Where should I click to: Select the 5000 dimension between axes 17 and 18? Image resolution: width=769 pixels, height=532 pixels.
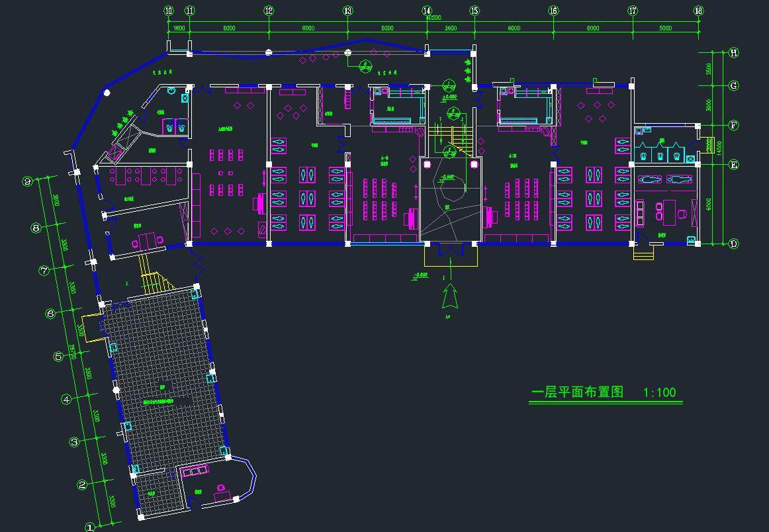point(665,28)
